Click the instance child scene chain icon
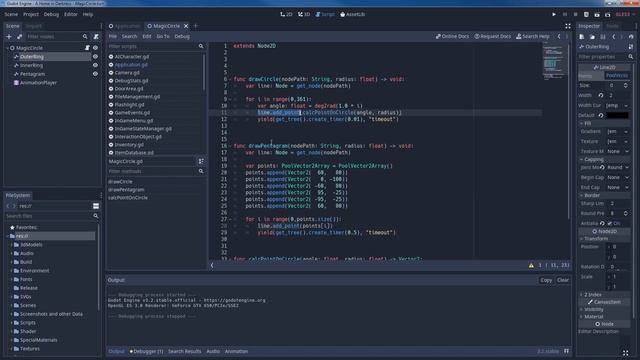This screenshot has width=640, height=360. tap(19, 37)
